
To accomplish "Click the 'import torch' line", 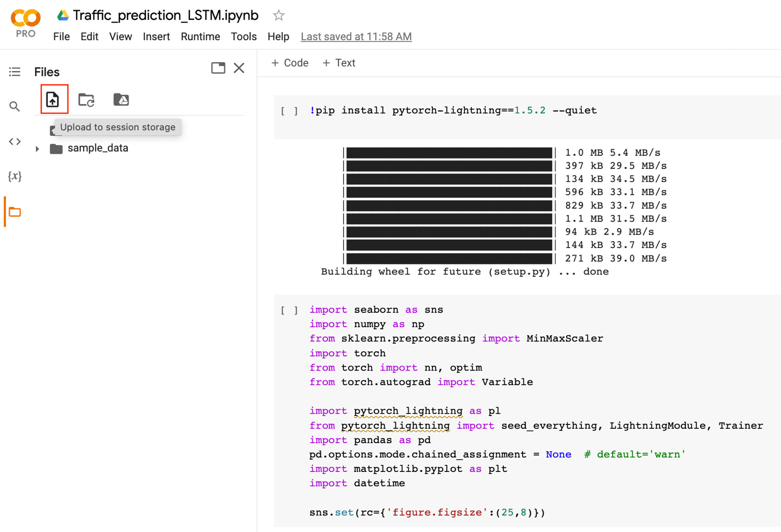I will tap(347, 353).
